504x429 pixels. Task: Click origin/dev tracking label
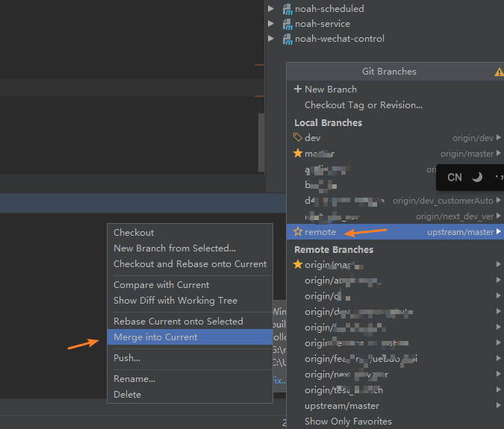tap(473, 138)
